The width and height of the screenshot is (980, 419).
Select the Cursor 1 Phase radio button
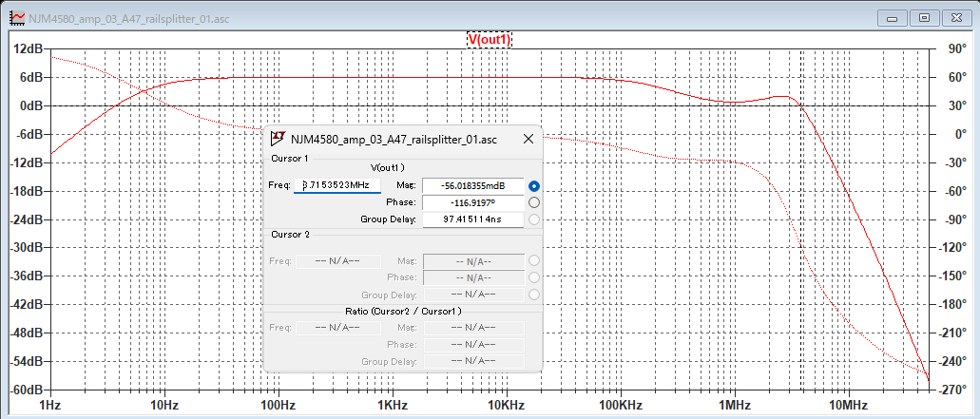tap(534, 202)
